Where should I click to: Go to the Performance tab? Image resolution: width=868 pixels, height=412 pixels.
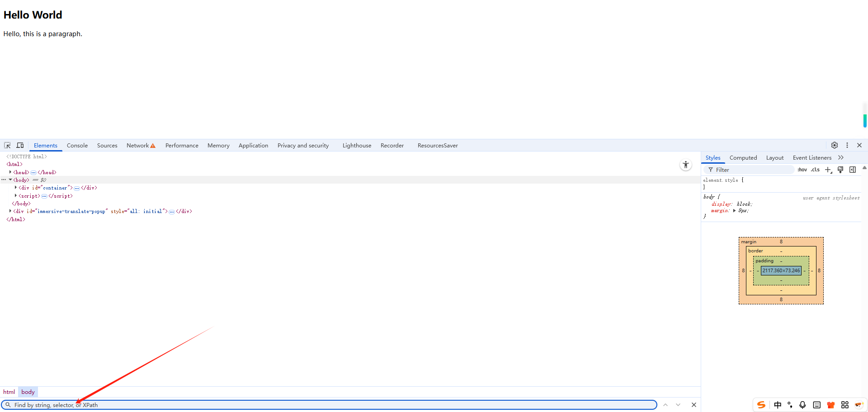point(182,145)
